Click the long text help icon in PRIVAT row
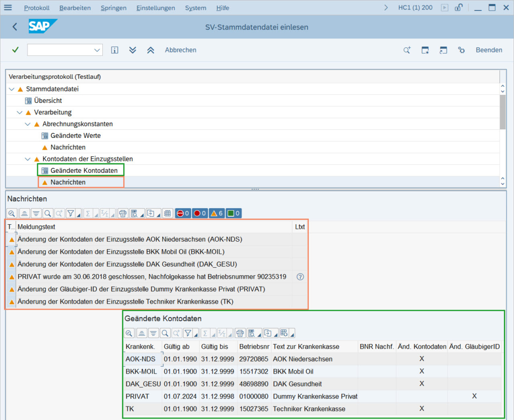The image size is (514, 420). (x=300, y=277)
